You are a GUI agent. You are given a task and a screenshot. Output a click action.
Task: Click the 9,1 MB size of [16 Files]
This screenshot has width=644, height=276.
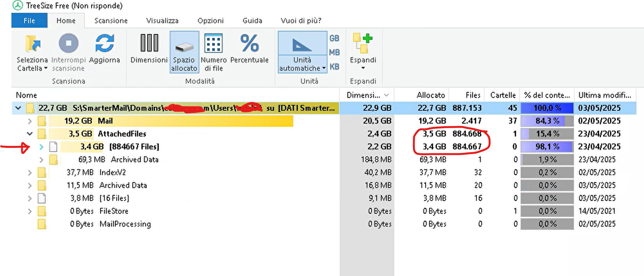point(380,198)
